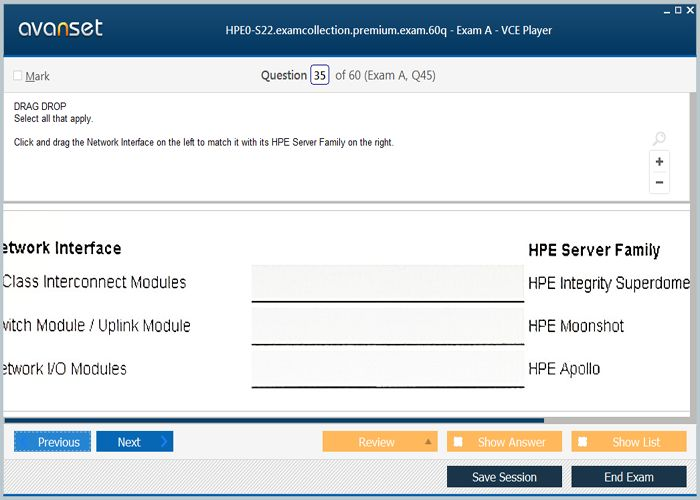The image size is (700, 500).
Task: Click the Network I/O Modules item
Action: point(64,369)
